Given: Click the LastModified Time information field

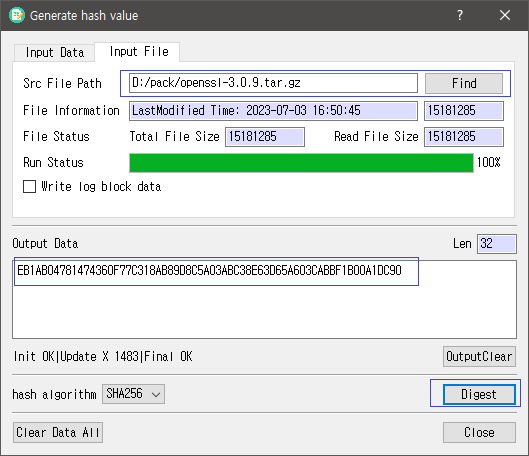Looking at the screenshot, I should (273, 111).
